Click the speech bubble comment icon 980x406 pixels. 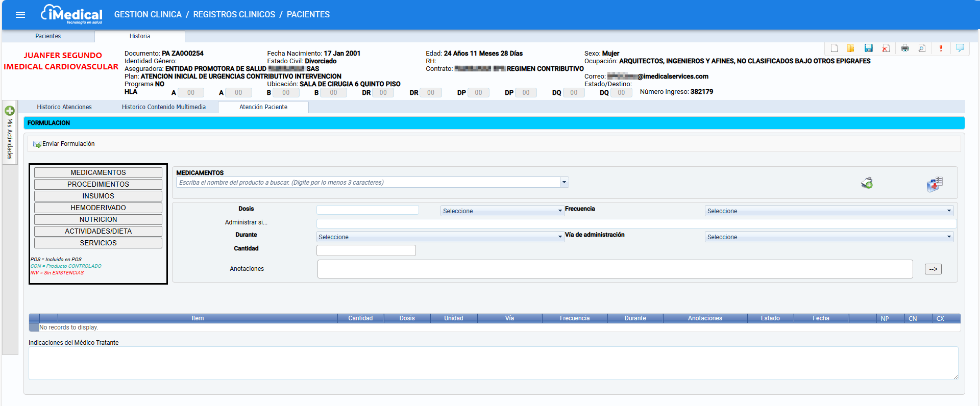tap(960, 48)
